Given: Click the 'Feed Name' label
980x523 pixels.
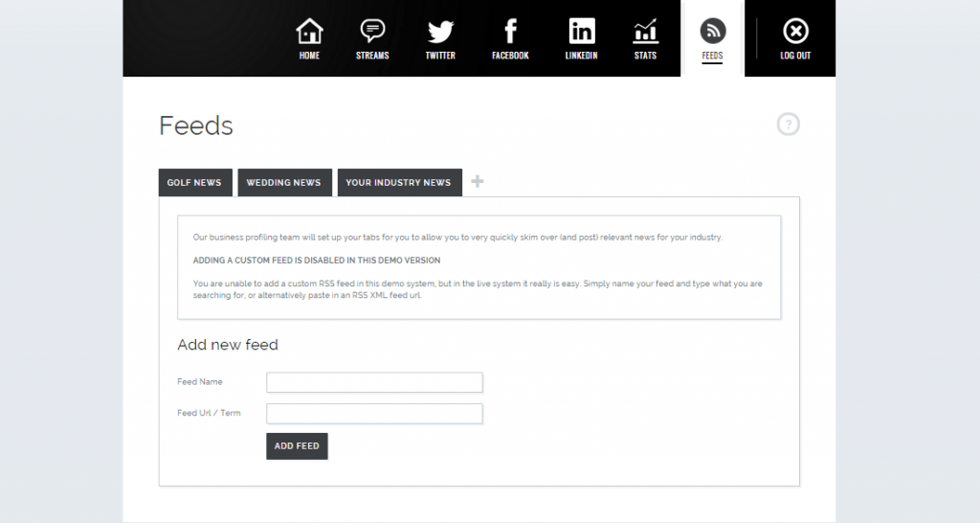Looking at the screenshot, I should click(199, 381).
